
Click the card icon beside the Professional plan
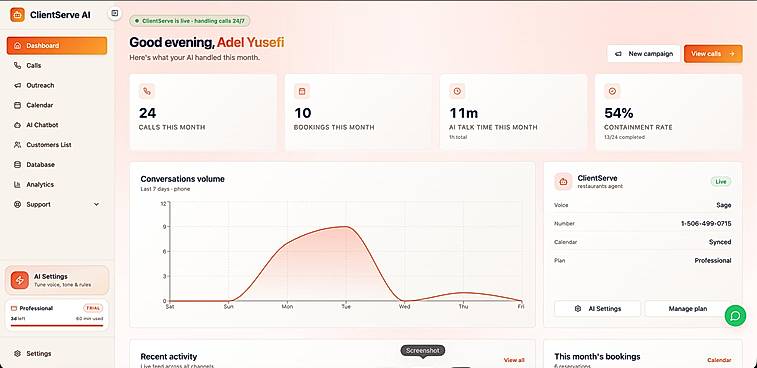[14, 308]
